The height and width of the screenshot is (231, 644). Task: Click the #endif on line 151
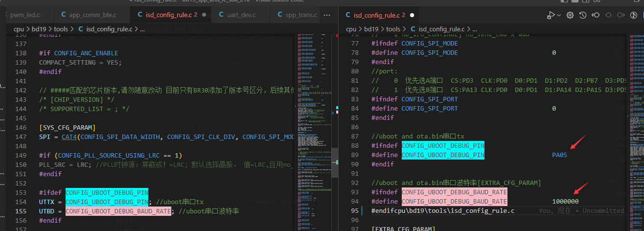(50, 174)
